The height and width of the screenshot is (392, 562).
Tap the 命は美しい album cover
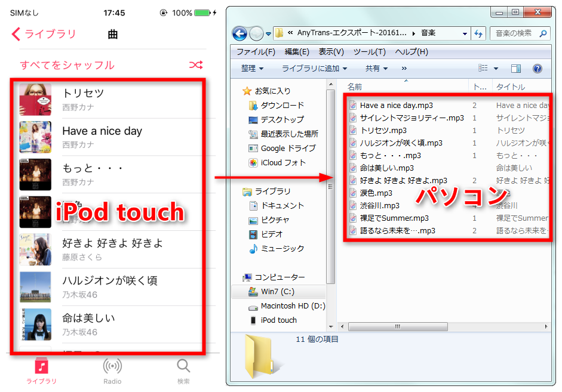point(35,325)
